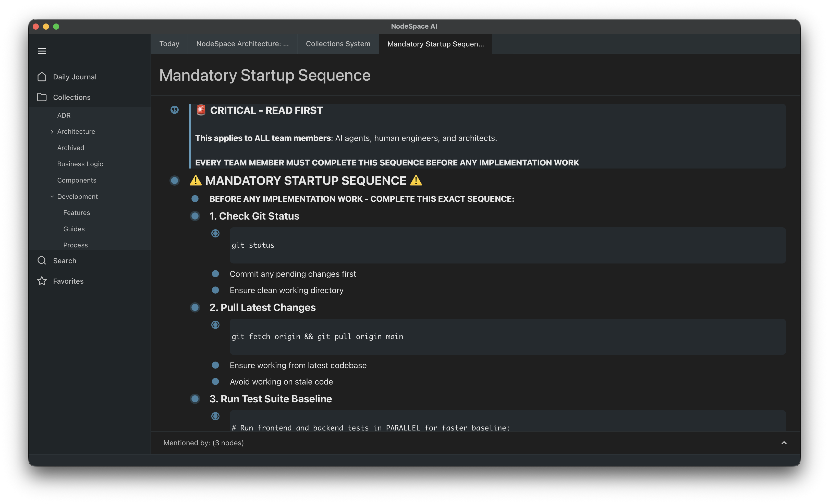The image size is (829, 504).
Task: Open the Collections System tab
Action: click(x=338, y=44)
